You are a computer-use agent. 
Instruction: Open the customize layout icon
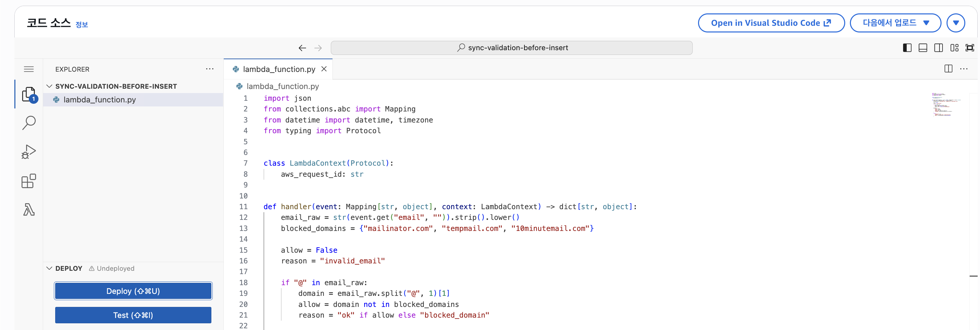click(x=954, y=48)
